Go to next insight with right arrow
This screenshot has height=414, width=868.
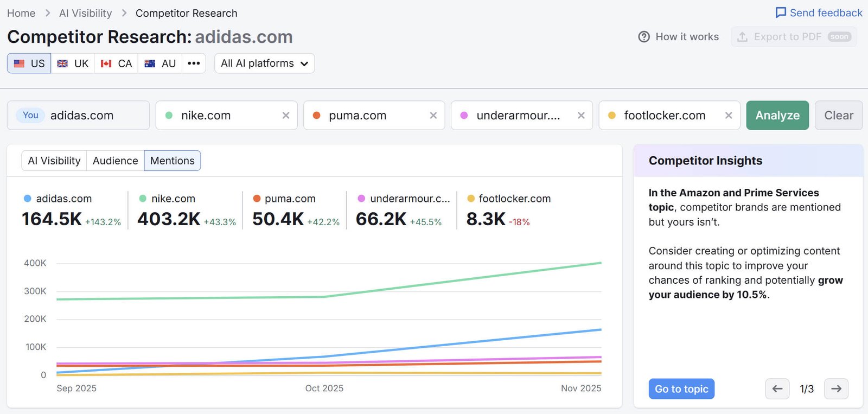[x=836, y=388]
